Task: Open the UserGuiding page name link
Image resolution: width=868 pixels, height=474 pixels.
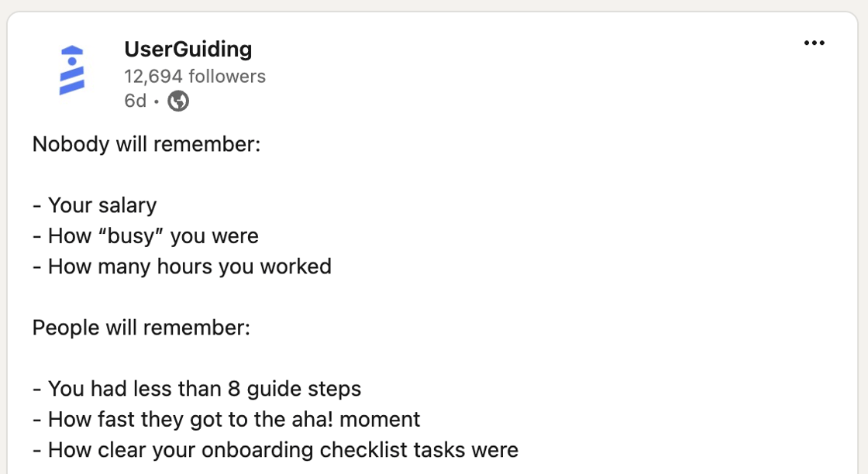Action: click(x=188, y=50)
